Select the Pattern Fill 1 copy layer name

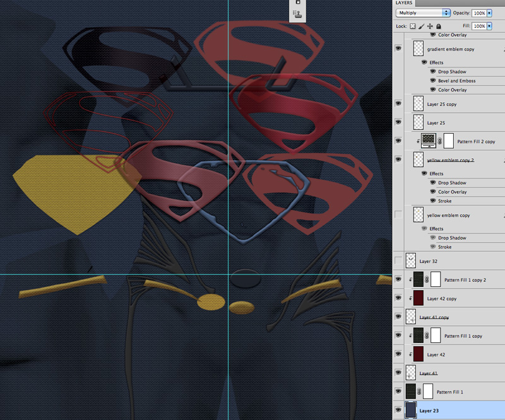pyautogui.click(x=463, y=336)
